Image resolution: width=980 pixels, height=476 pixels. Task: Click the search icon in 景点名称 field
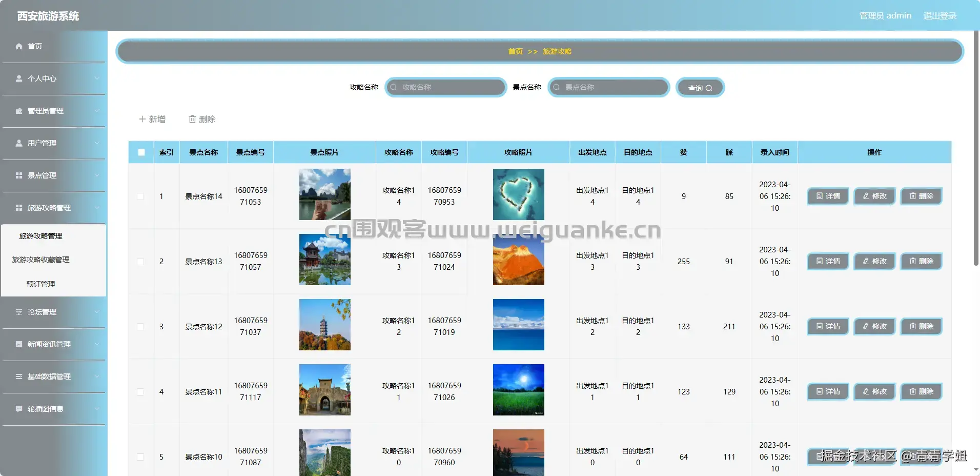click(x=557, y=87)
